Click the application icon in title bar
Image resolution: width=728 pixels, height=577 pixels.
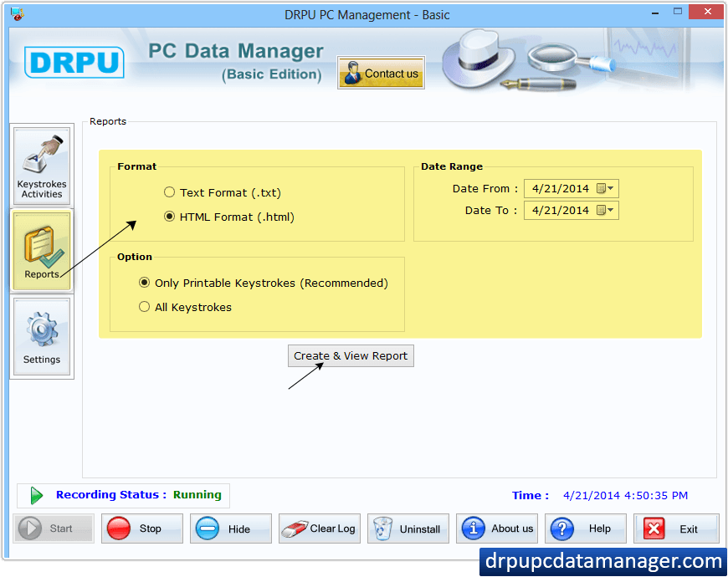point(18,14)
